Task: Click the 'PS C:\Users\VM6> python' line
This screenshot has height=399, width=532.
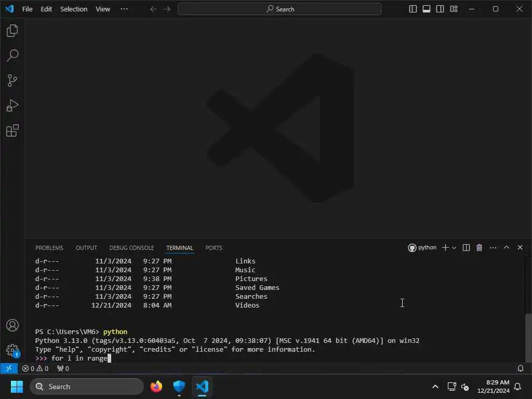Action: click(81, 332)
